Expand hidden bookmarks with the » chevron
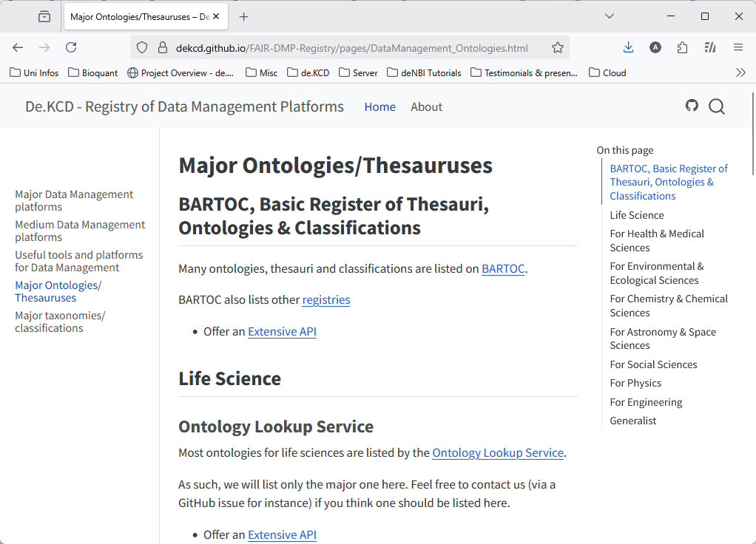 [x=740, y=72]
